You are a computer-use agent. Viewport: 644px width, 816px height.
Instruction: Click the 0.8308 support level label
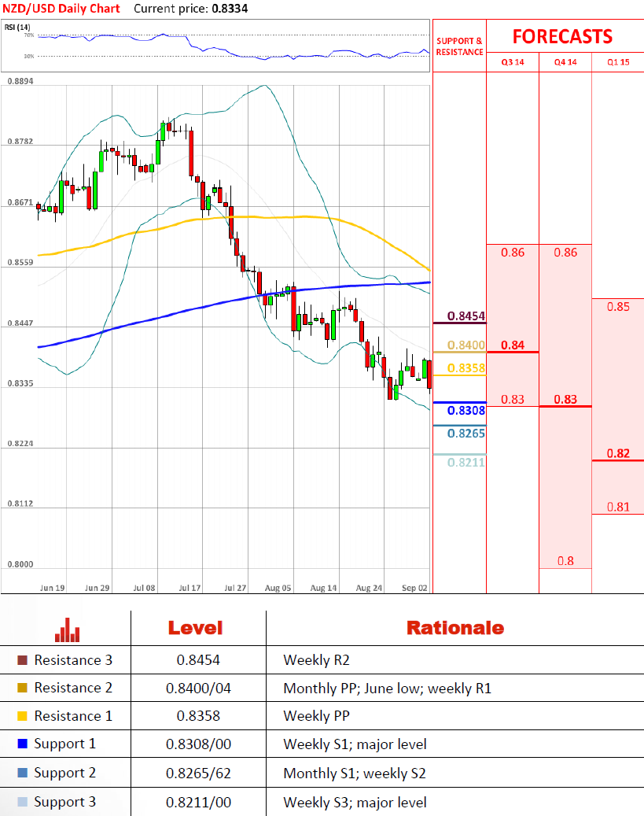466,411
